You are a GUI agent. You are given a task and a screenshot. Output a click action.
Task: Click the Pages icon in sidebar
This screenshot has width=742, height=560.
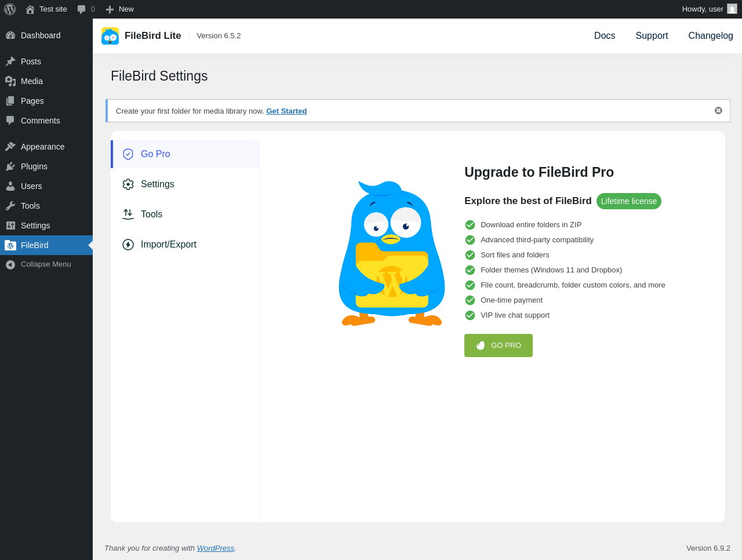click(x=10, y=101)
